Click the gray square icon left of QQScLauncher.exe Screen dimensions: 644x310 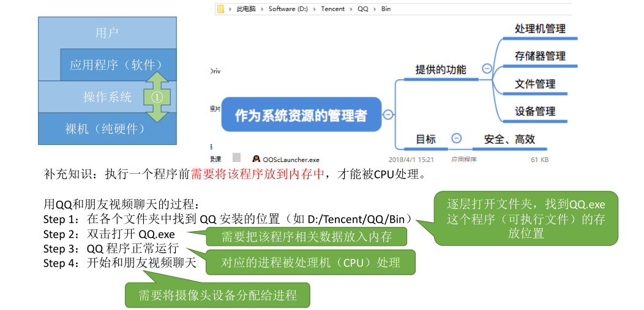click(x=236, y=158)
